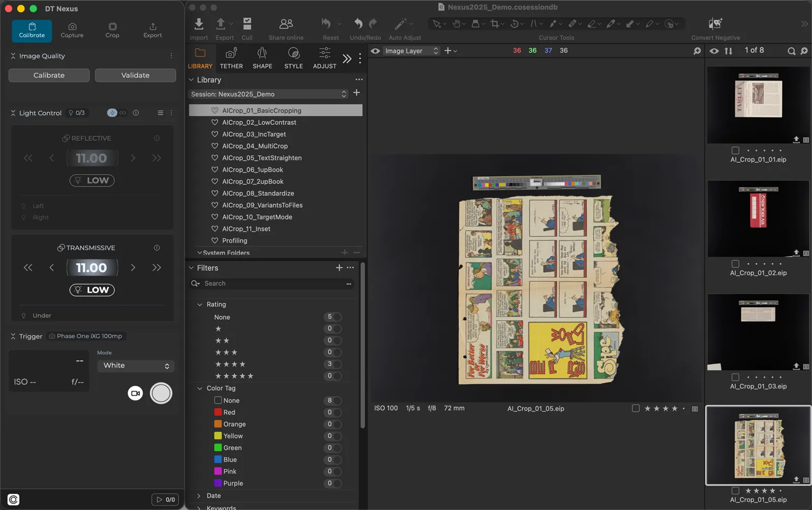
Task: Click the Filters search field
Action: point(272,283)
